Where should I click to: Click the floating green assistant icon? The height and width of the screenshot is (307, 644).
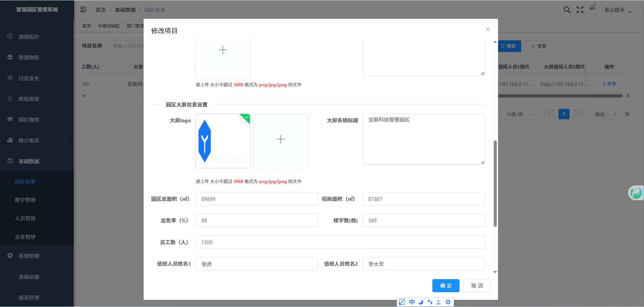[636, 193]
